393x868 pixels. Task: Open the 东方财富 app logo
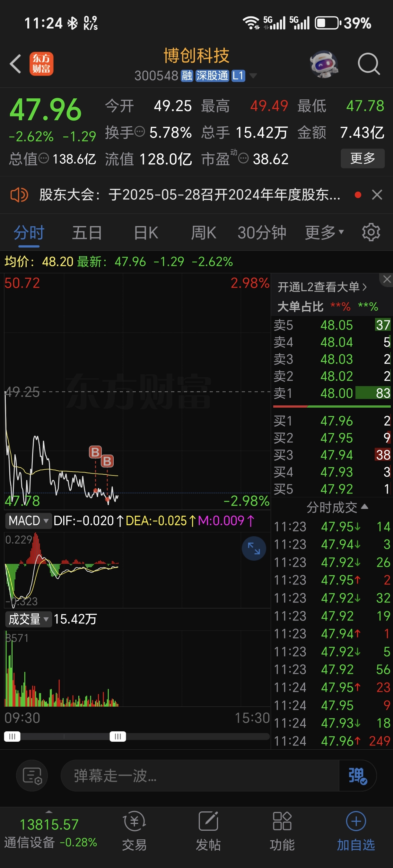(41, 64)
